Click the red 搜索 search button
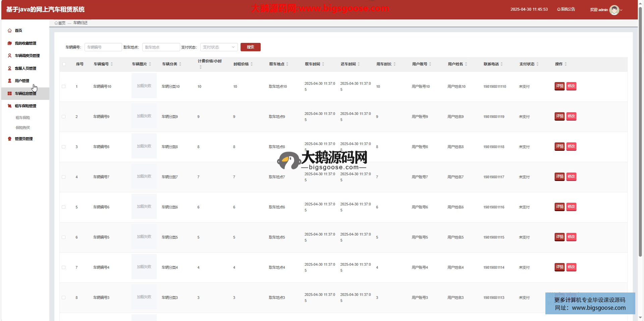 pyautogui.click(x=250, y=47)
